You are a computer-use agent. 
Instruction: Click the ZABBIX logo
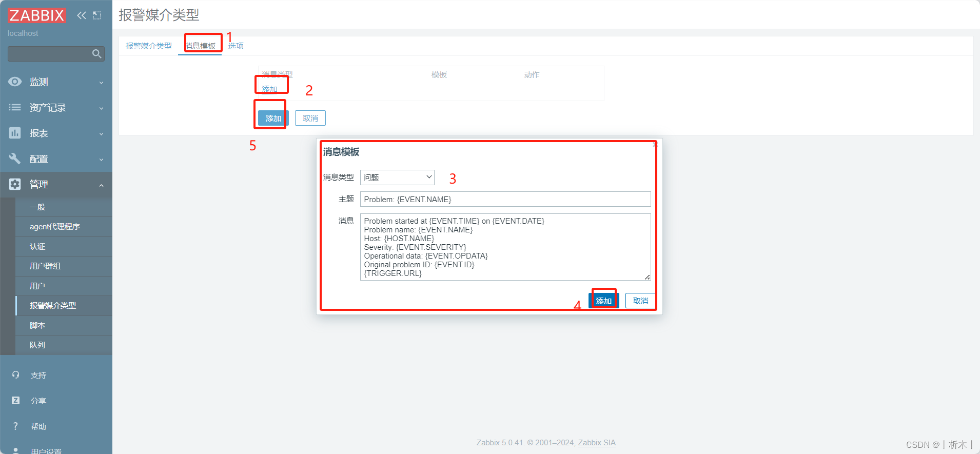pos(36,15)
